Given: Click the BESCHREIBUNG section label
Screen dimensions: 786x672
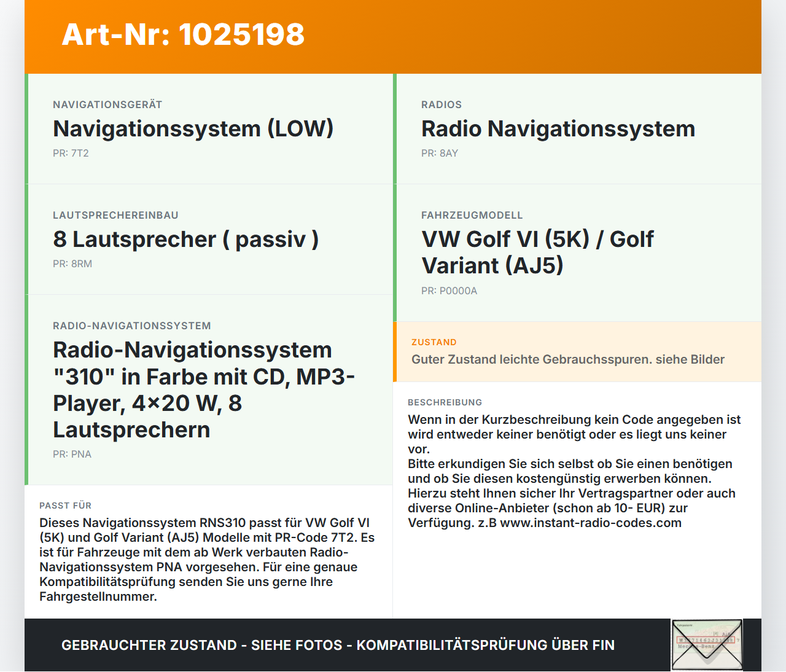Looking at the screenshot, I should [445, 402].
